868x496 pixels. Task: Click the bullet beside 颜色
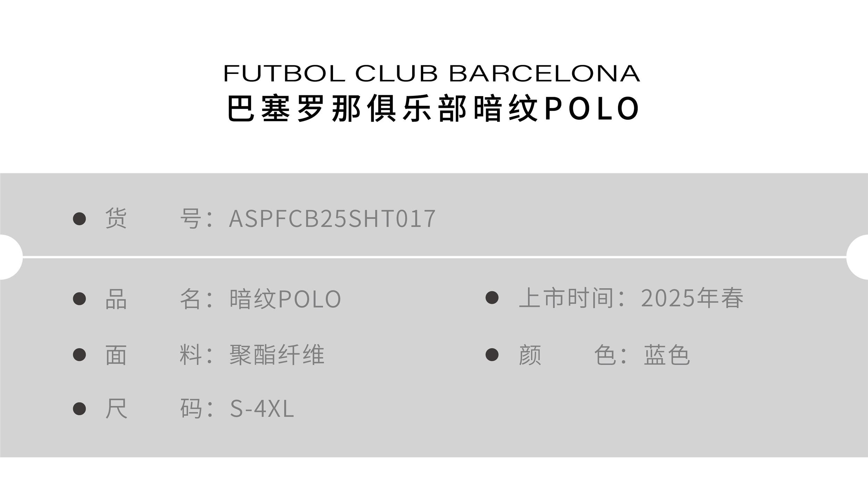(x=492, y=355)
